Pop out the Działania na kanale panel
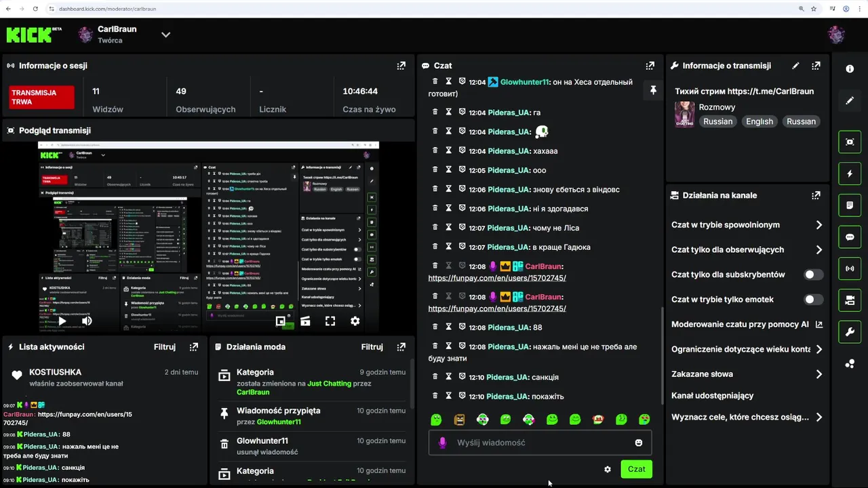The image size is (868, 488). click(816, 195)
